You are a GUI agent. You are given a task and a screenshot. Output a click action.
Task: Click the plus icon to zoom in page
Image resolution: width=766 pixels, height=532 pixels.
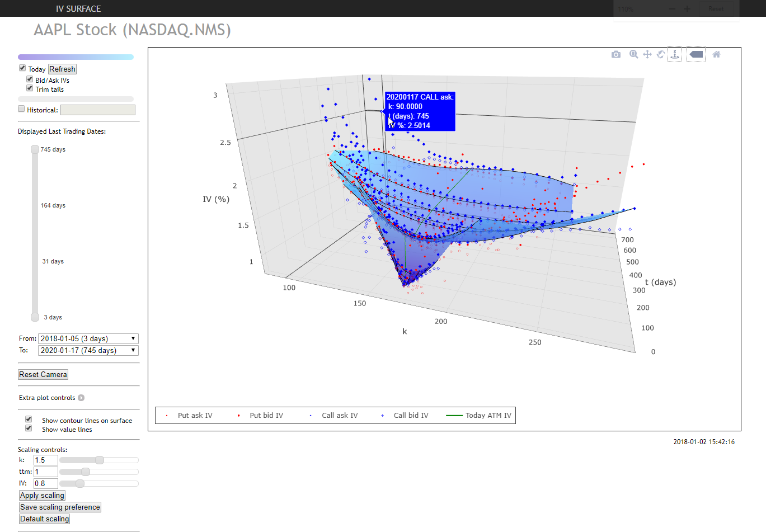click(687, 9)
